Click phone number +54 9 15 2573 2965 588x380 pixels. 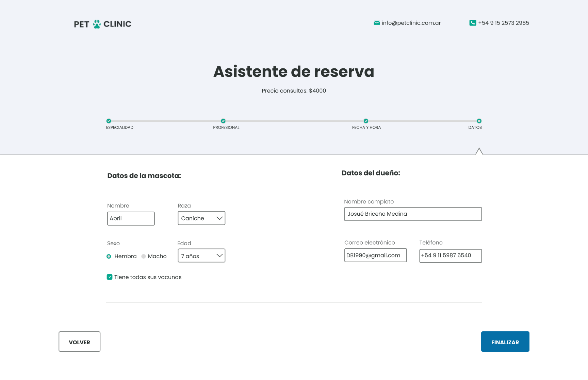[504, 23]
